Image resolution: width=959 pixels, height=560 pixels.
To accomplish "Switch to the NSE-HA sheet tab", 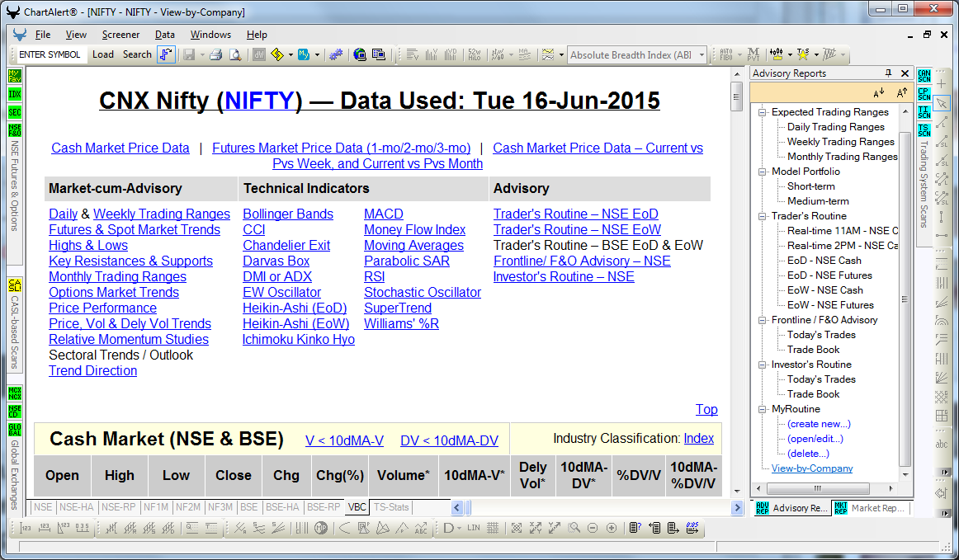I will click(x=77, y=507).
